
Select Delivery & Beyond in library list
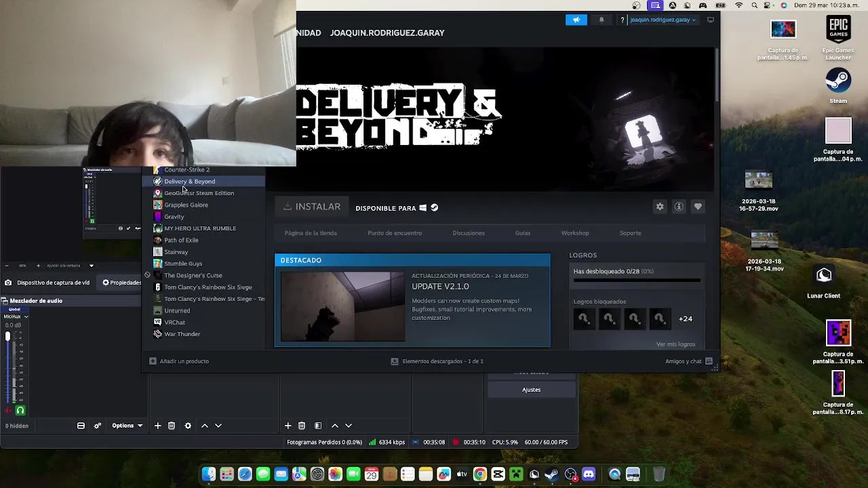203,182
